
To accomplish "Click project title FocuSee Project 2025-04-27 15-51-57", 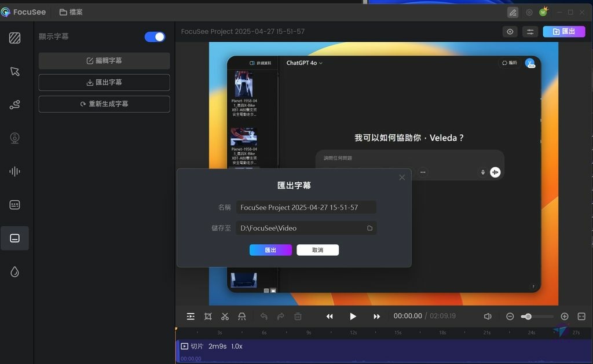I will (x=243, y=31).
